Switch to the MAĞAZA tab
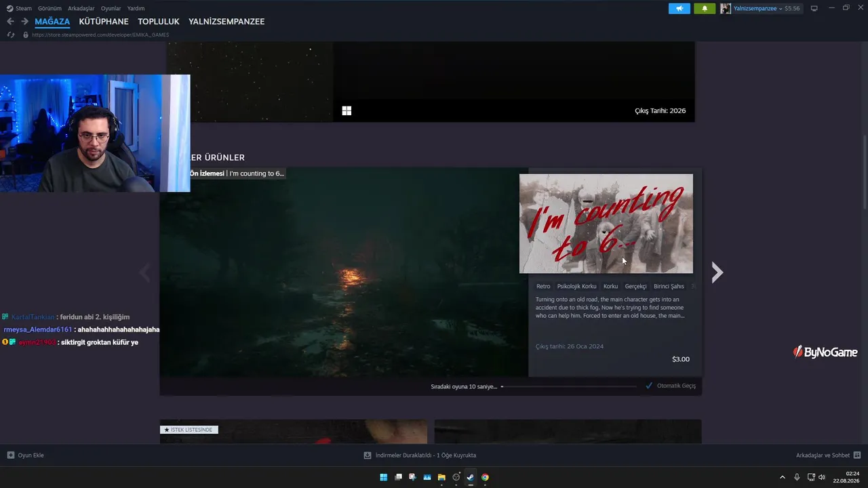 [52, 22]
